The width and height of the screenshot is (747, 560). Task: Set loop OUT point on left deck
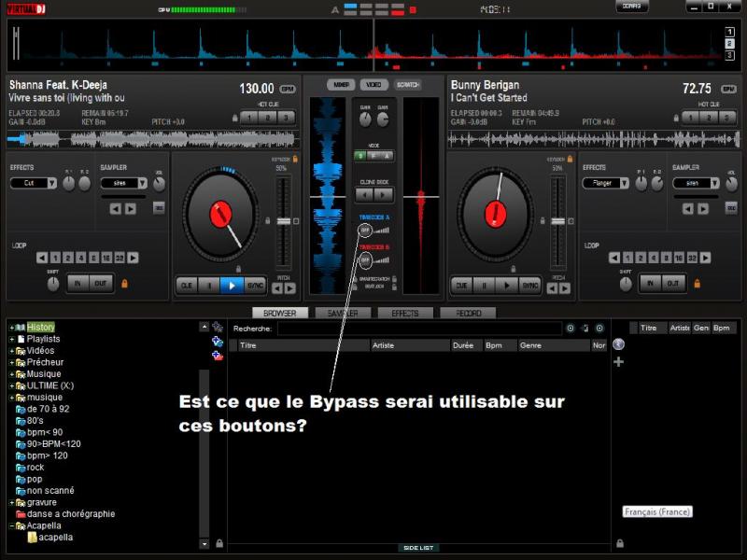[x=100, y=283]
